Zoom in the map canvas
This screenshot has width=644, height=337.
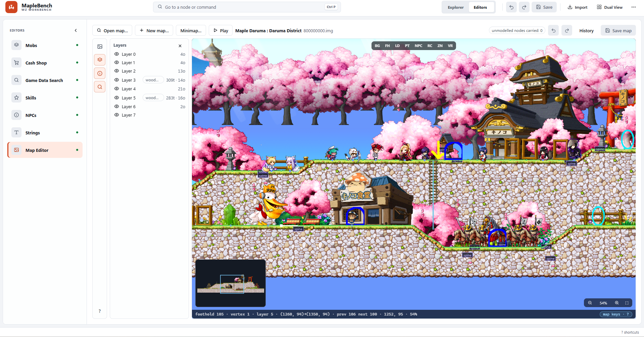[x=617, y=303]
